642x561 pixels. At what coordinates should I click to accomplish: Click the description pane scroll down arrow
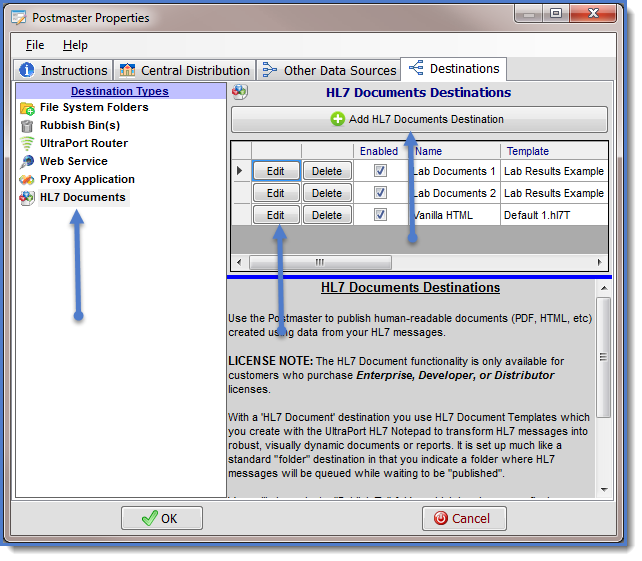point(603,490)
